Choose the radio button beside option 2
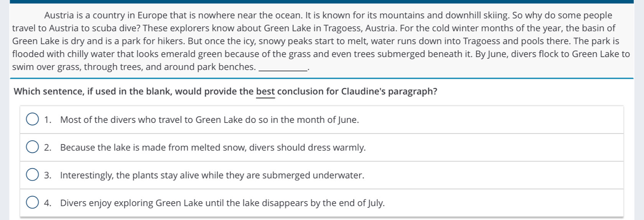Image resolution: width=644 pixels, height=220 pixels. click(x=32, y=147)
